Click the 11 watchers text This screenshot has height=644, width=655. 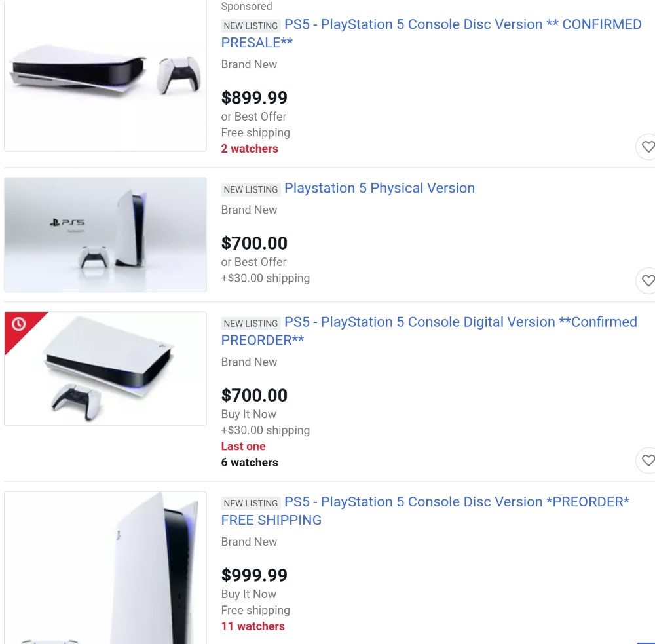(253, 626)
